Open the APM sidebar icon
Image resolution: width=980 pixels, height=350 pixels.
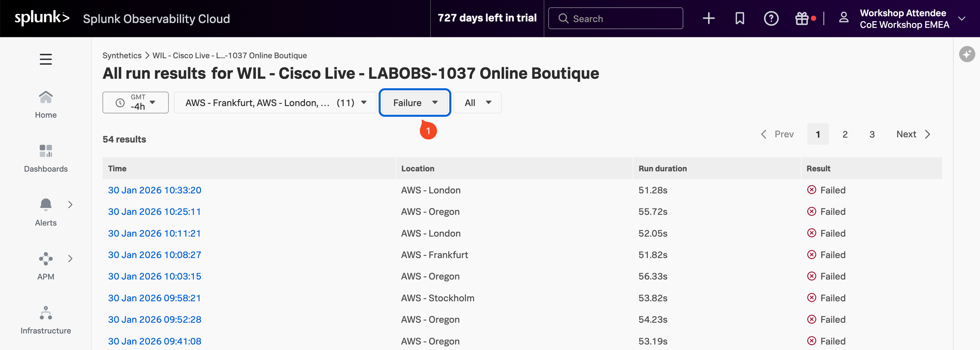46,259
